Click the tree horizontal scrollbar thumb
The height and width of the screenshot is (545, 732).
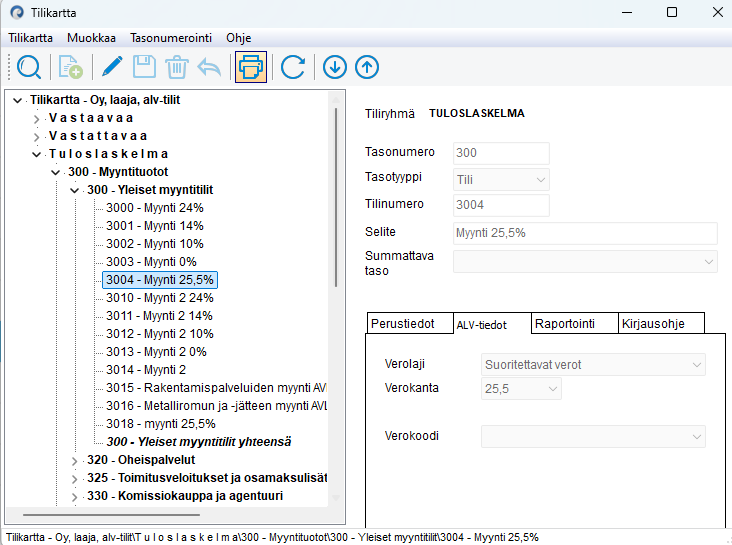[x=111, y=515]
